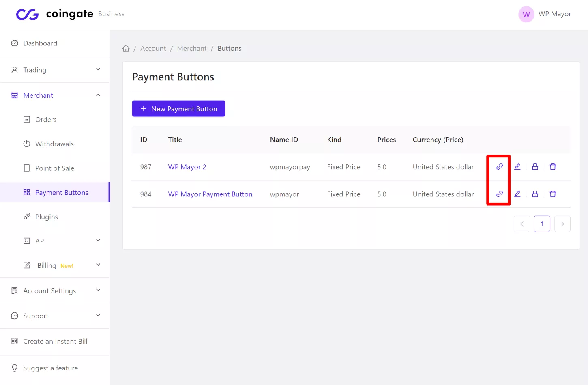Click the CoinGate logo
588x385 pixels.
55,15
